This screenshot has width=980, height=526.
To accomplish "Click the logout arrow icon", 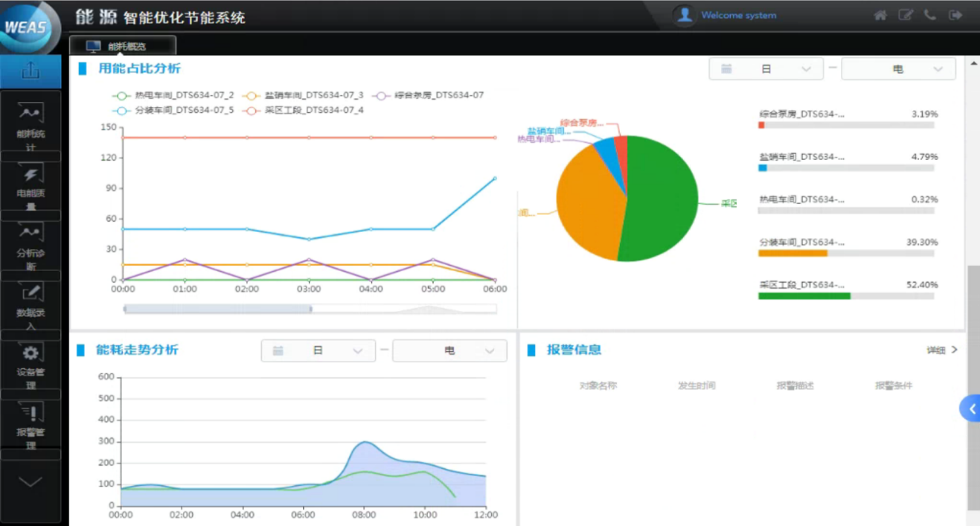I will pos(955,16).
